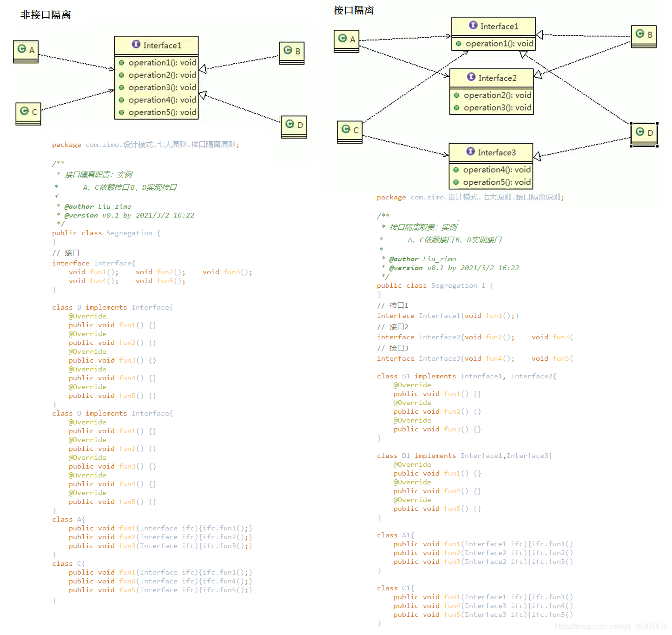Click operation4 method icon under Interface3
Viewport: 672px width, 635px height.
tap(456, 170)
